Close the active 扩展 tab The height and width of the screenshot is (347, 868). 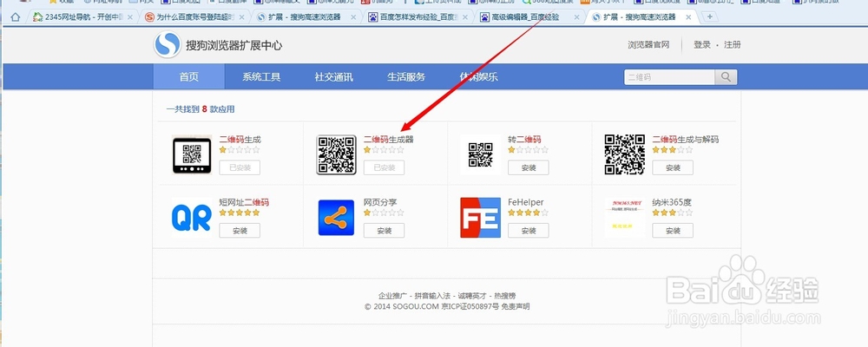coord(688,17)
